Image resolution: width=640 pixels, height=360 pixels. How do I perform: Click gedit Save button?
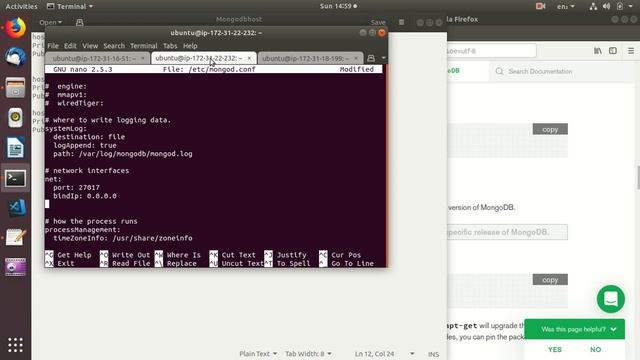(378, 22)
